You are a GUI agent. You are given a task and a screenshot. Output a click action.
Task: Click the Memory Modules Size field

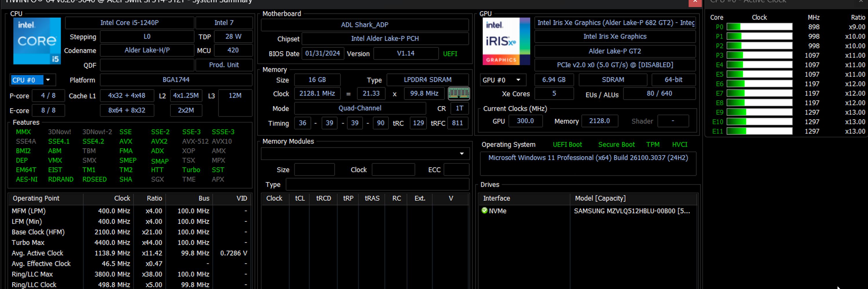pos(315,170)
